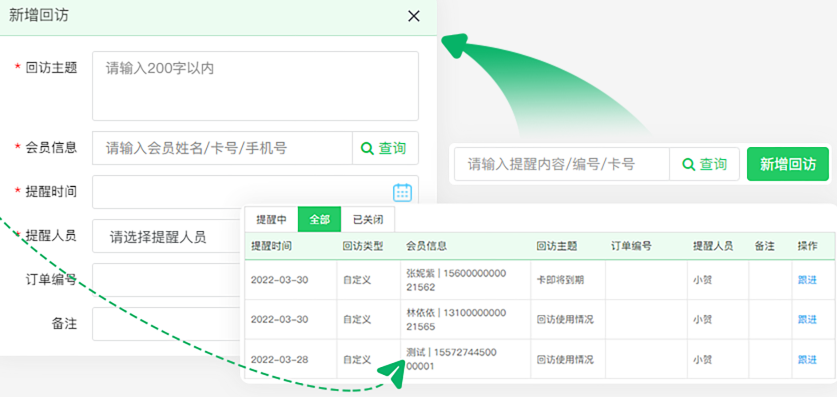Click the 订单编号 input field
The image size is (837, 397).
click(168, 280)
